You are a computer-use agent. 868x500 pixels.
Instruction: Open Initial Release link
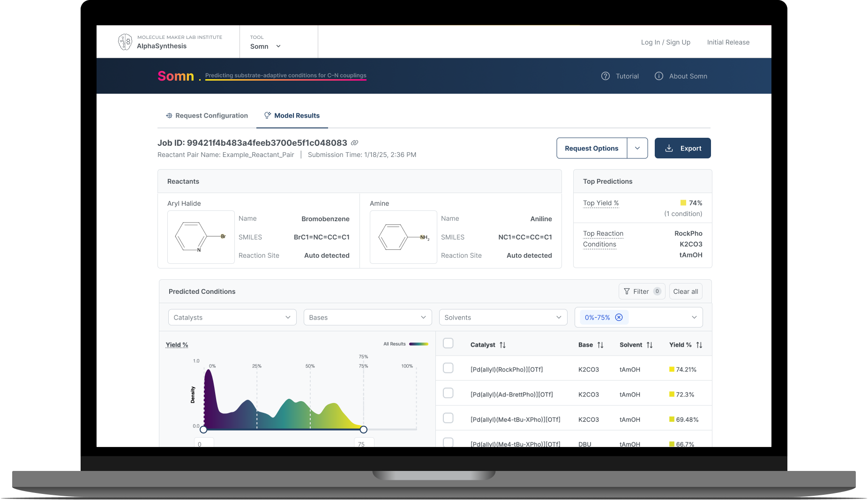(728, 42)
